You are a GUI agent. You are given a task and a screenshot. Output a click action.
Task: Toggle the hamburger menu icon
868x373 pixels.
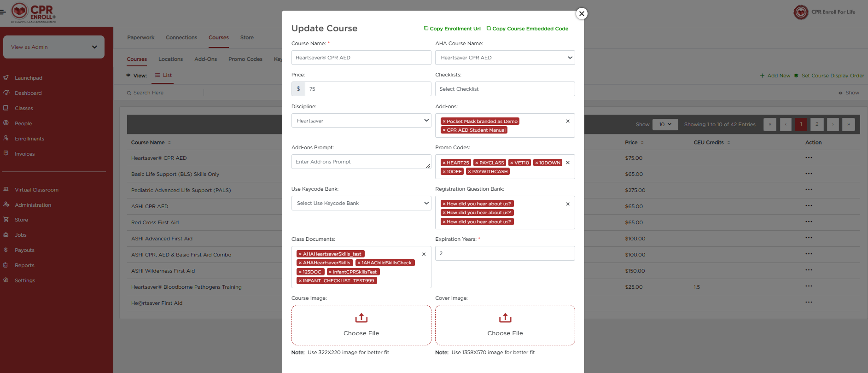pyautogui.click(x=3, y=12)
